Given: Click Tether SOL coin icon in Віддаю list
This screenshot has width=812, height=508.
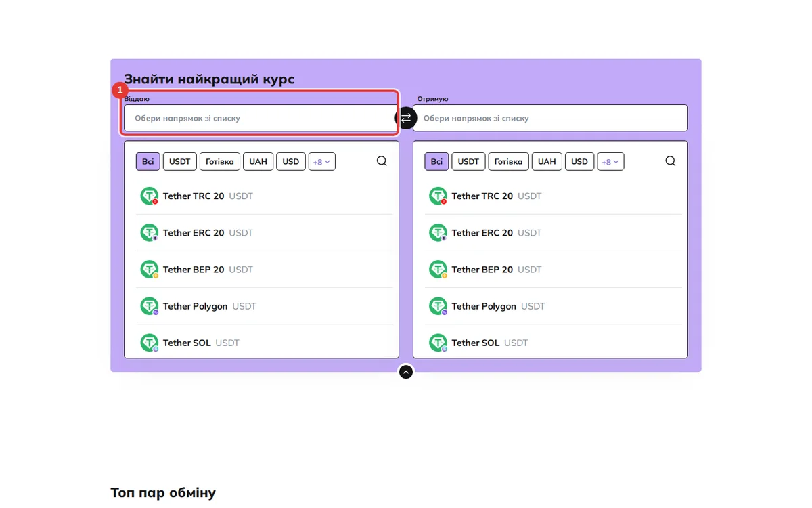Looking at the screenshot, I should (x=149, y=343).
